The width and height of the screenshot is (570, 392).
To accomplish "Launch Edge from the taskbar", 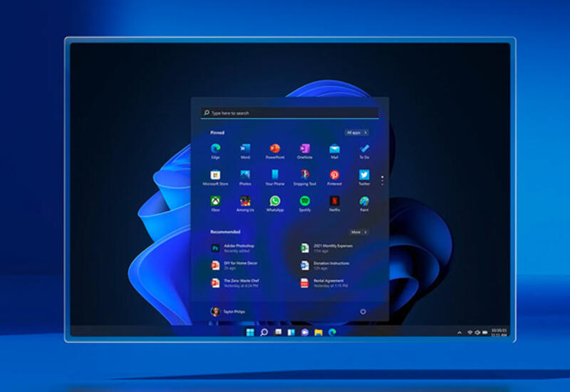I will point(332,332).
